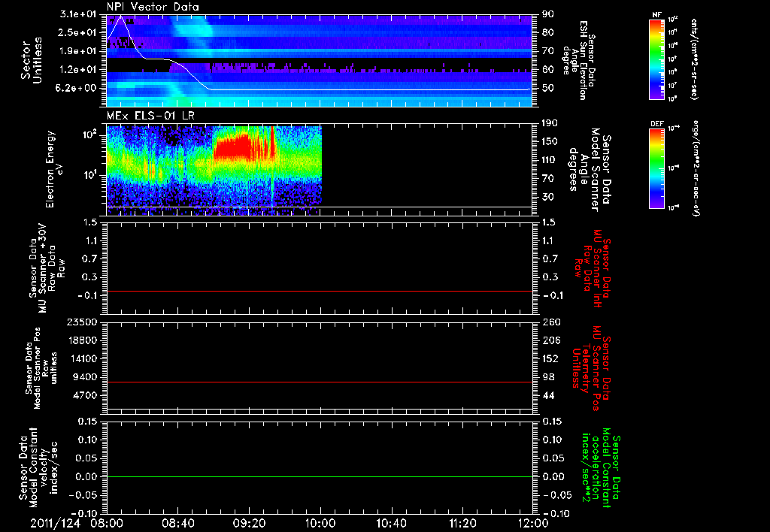Click the 18800 scanner position tick
Image resolution: width=770 pixels, height=532 pixels.
coord(83,340)
